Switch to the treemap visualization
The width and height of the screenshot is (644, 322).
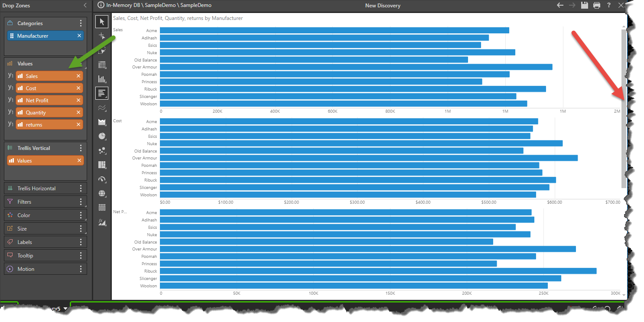click(102, 165)
